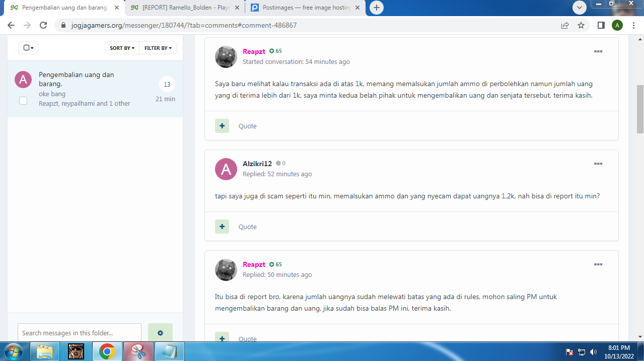The height and width of the screenshot is (361, 644).
Task: Open the browser side panel icon
Action: pos(601,25)
